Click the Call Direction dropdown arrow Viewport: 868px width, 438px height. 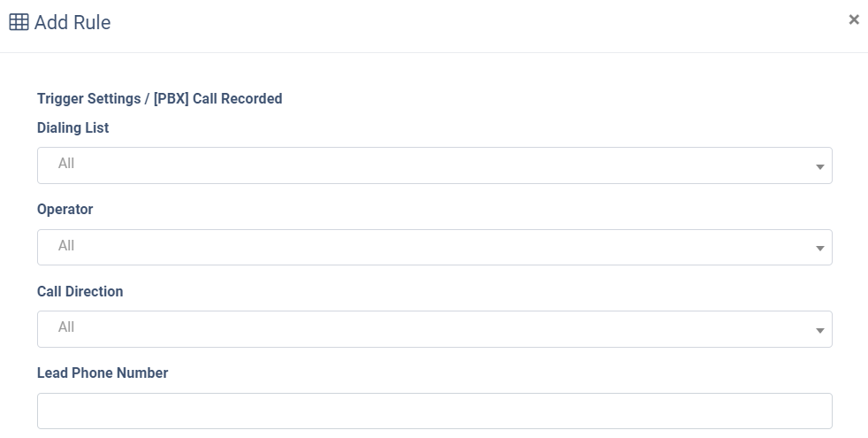pyautogui.click(x=820, y=330)
